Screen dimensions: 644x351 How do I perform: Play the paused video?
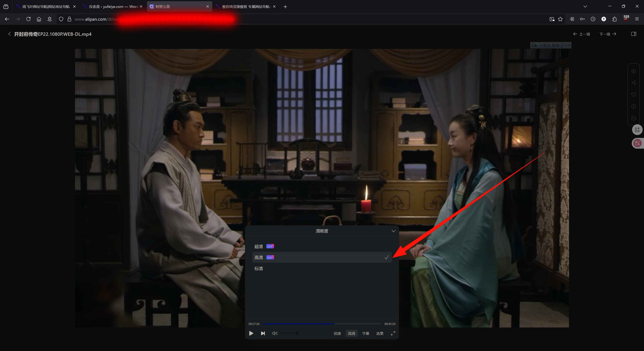coord(251,333)
